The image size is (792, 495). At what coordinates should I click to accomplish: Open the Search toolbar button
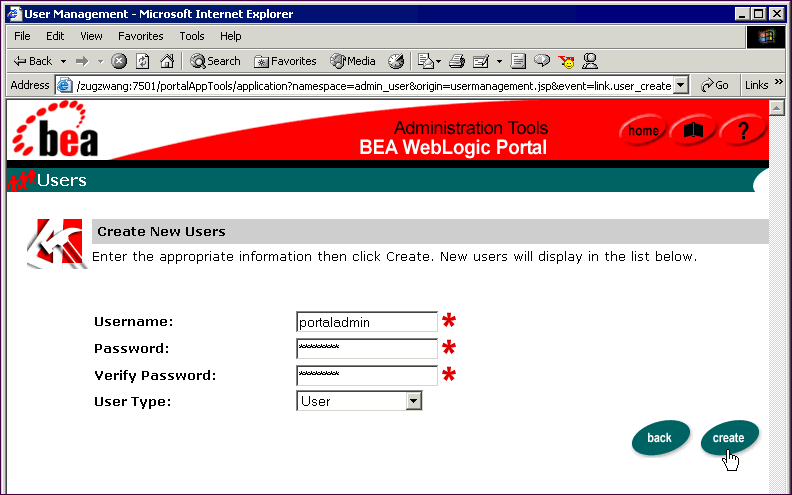pos(215,61)
